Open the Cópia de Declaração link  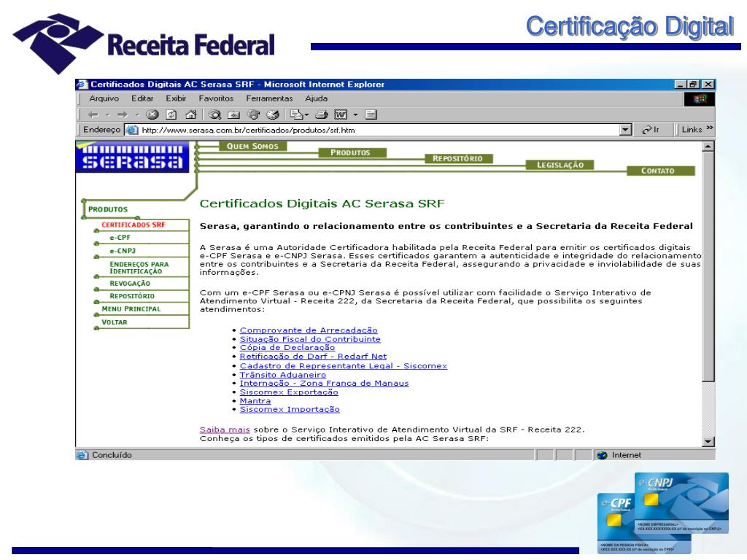(287, 348)
